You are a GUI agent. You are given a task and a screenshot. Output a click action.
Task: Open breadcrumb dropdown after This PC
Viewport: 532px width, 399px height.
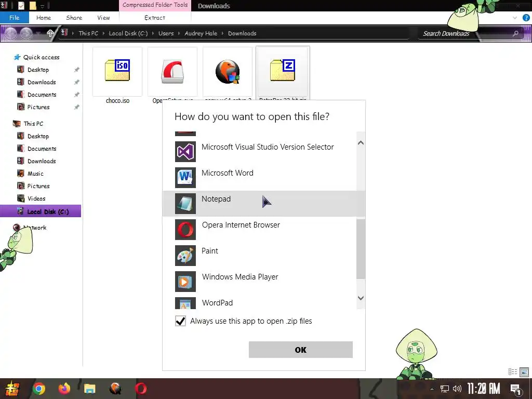pos(103,33)
